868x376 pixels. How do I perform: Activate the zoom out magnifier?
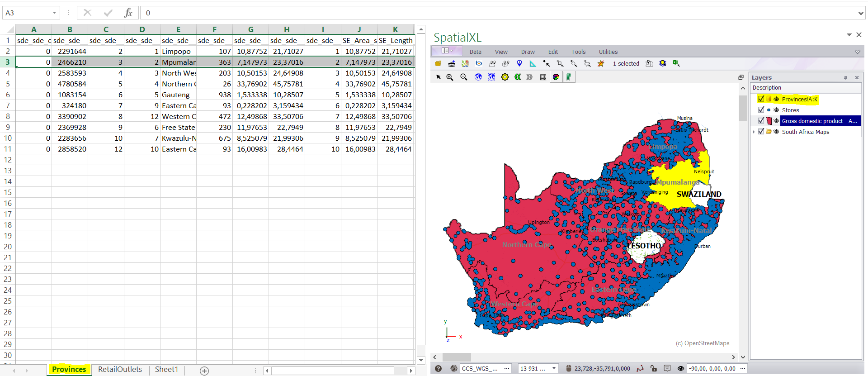click(x=464, y=77)
